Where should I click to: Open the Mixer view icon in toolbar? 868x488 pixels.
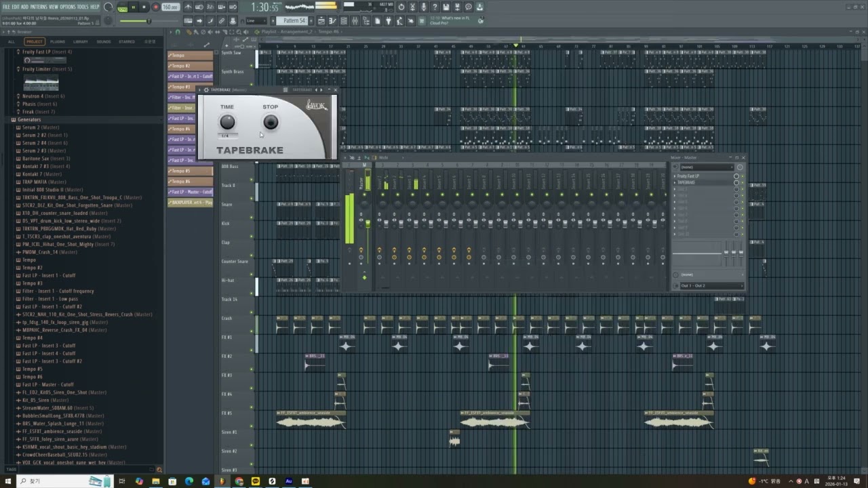[x=355, y=20]
